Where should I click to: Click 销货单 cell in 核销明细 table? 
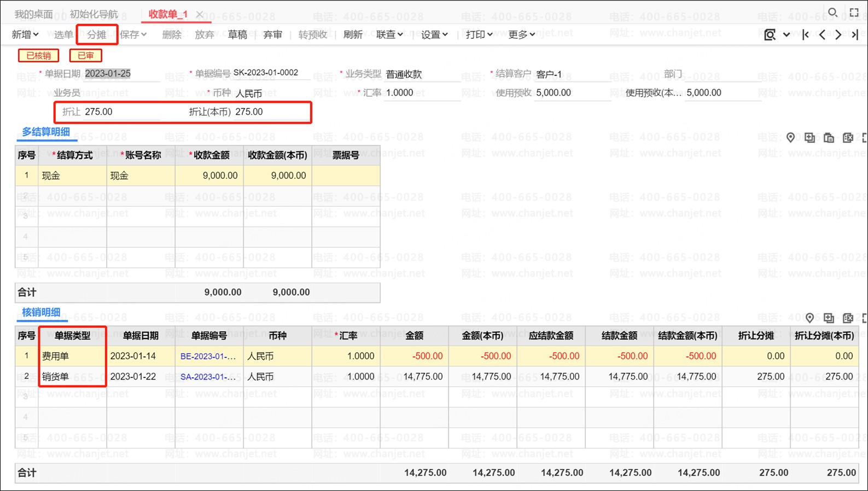tap(72, 377)
